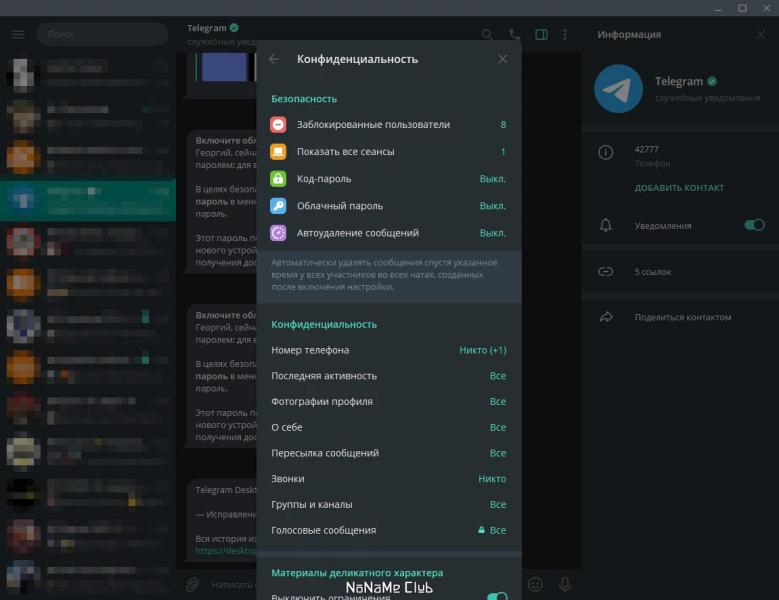Open Пересылка сообщений privacy option

(x=389, y=453)
